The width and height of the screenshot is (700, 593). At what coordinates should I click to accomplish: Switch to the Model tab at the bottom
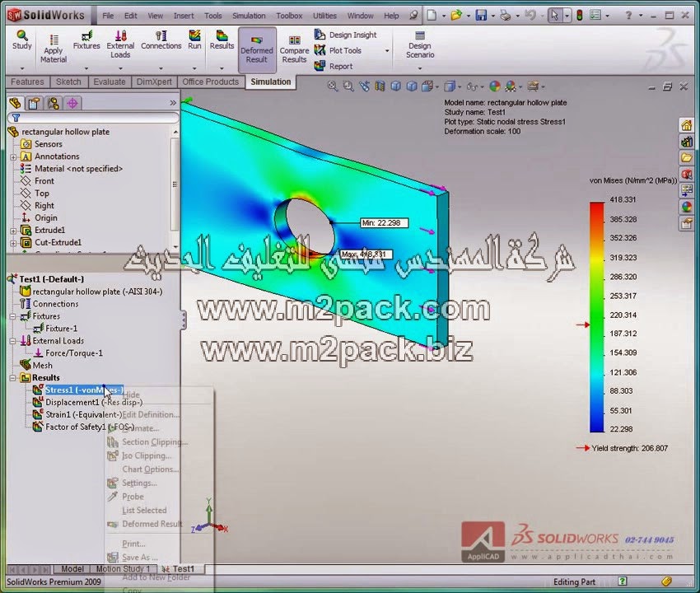coord(72,569)
